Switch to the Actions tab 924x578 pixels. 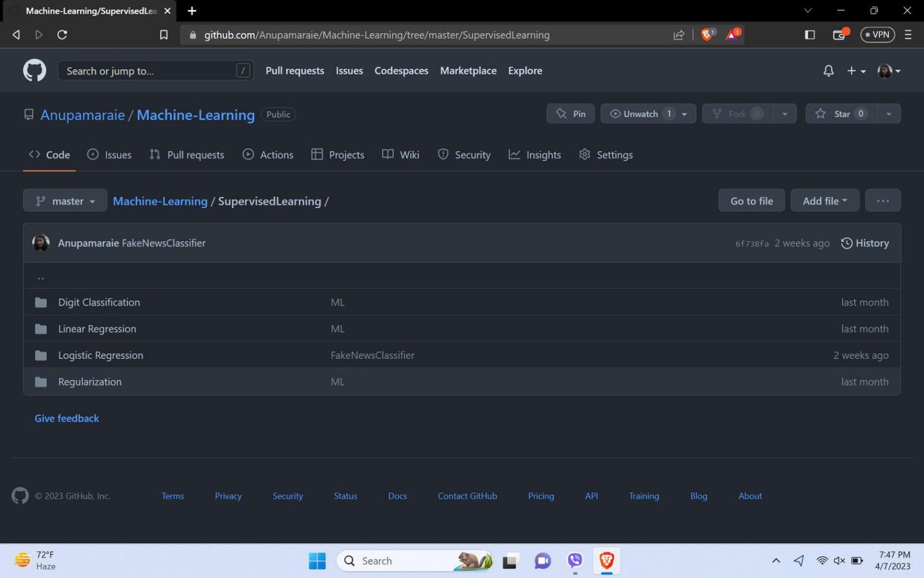(x=268, y=155)
